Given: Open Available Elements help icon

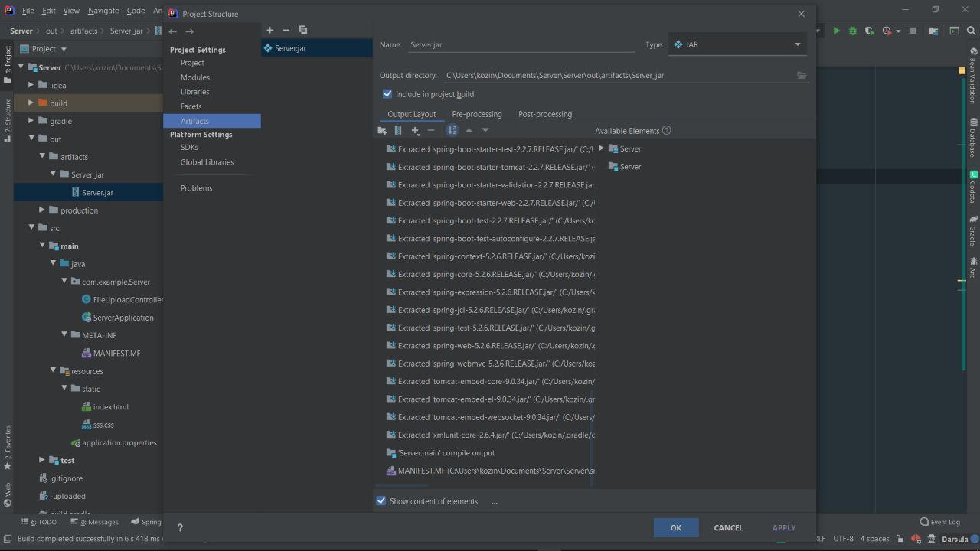Looking at the screenshot, I should (666, 130).
